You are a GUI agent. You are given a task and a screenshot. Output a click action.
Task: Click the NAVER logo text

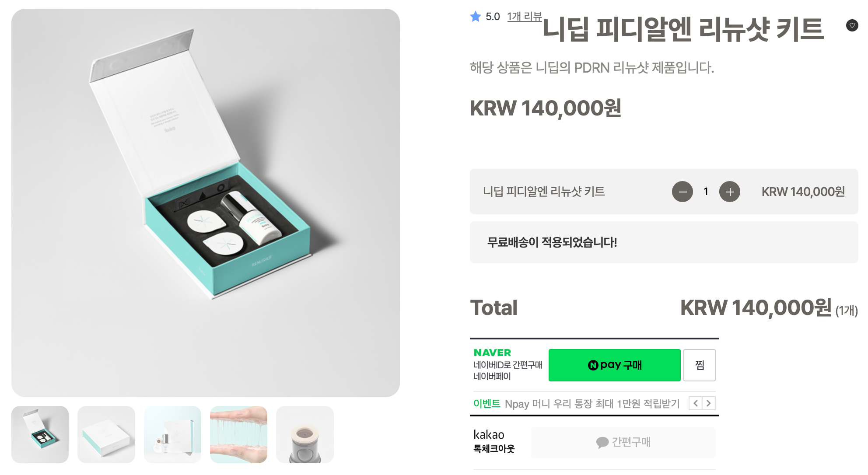pos(492,353)
